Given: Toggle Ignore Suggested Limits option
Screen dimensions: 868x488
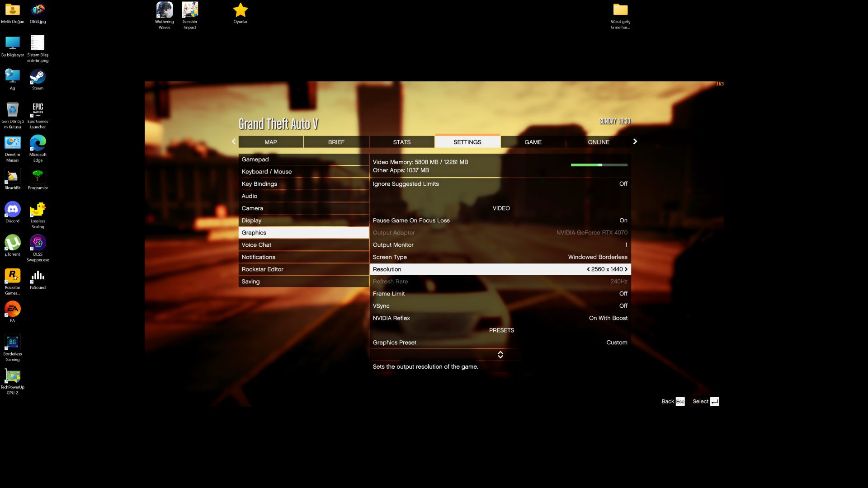Looking at the screenshot, I should click(x=623, y=184).
